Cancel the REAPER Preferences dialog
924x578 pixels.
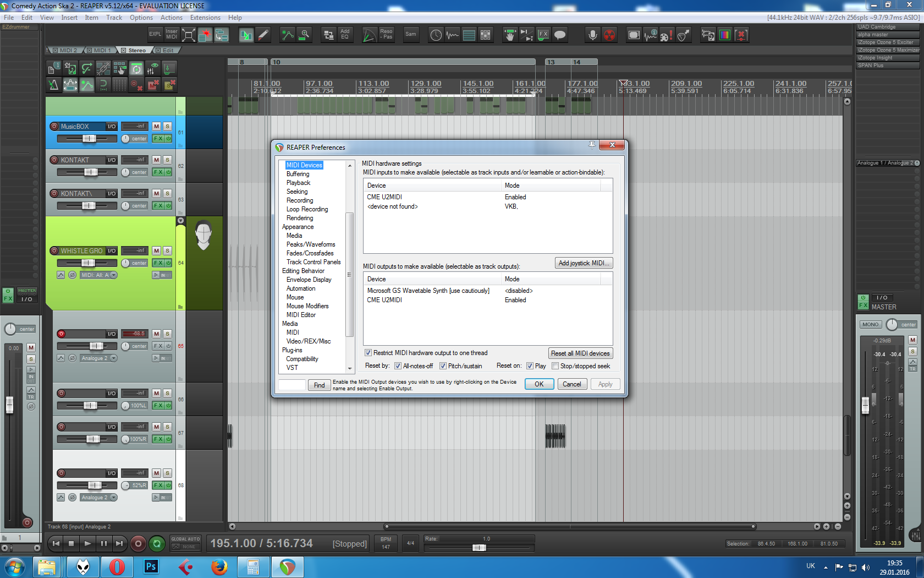coord(572,384)
